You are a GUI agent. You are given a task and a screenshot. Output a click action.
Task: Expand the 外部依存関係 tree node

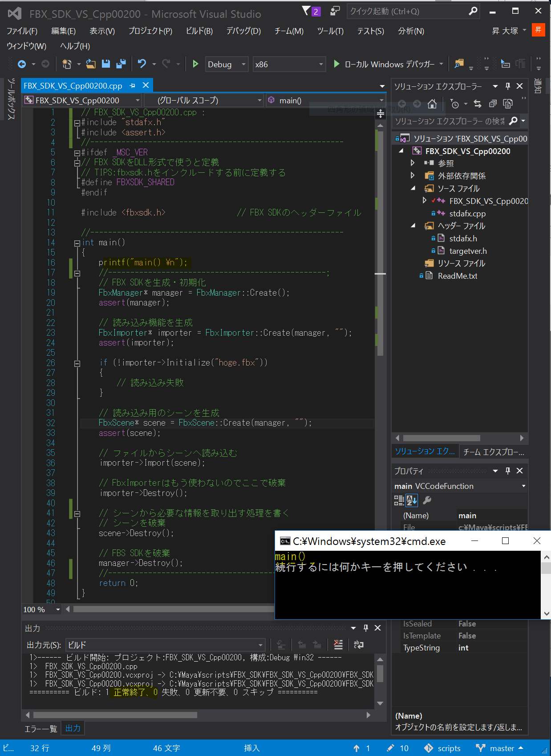coord(412,175)
